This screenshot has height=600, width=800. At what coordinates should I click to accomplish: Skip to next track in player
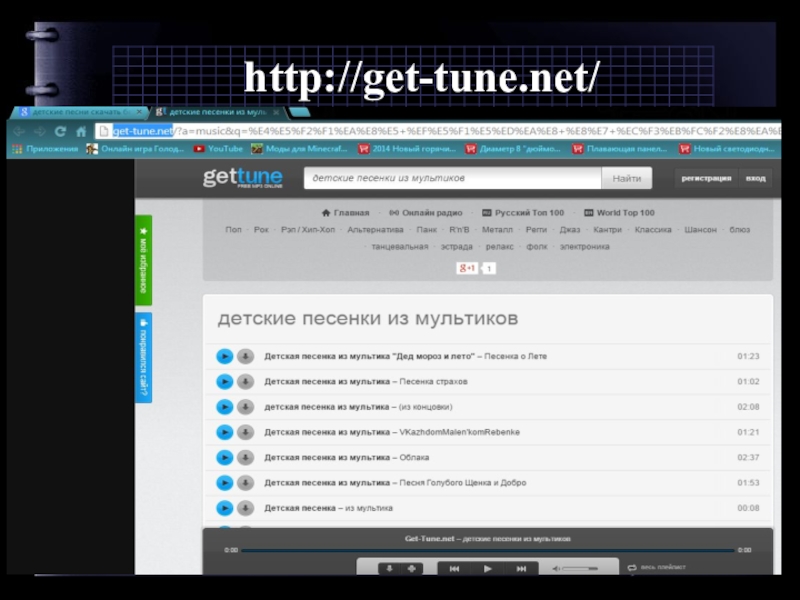pos(521,568)
